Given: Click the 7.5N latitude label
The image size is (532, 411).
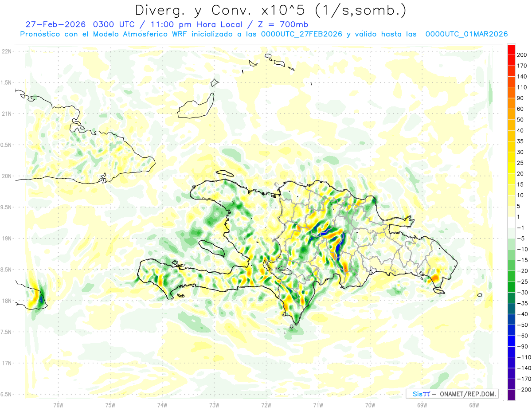Looking at the screenshot, I should tap(7, 332).
